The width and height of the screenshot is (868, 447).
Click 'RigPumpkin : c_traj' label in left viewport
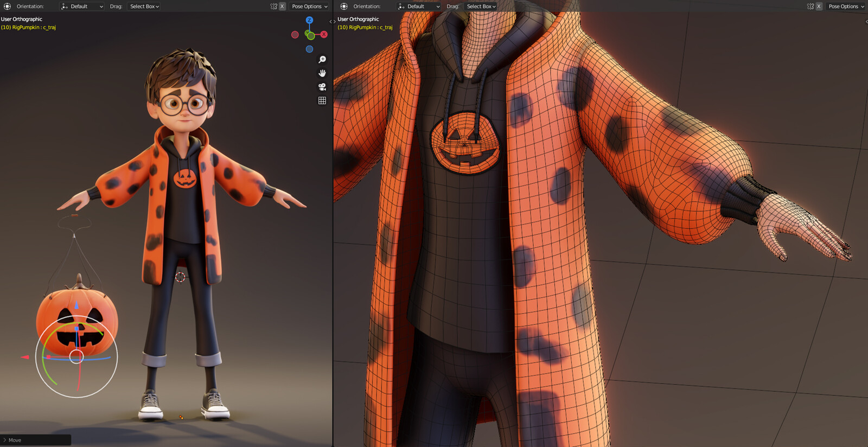pos(34,27)
